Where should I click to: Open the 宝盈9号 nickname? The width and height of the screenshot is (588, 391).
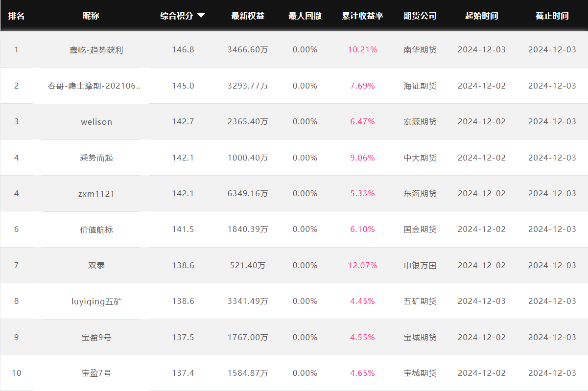(x=96, y=337)
